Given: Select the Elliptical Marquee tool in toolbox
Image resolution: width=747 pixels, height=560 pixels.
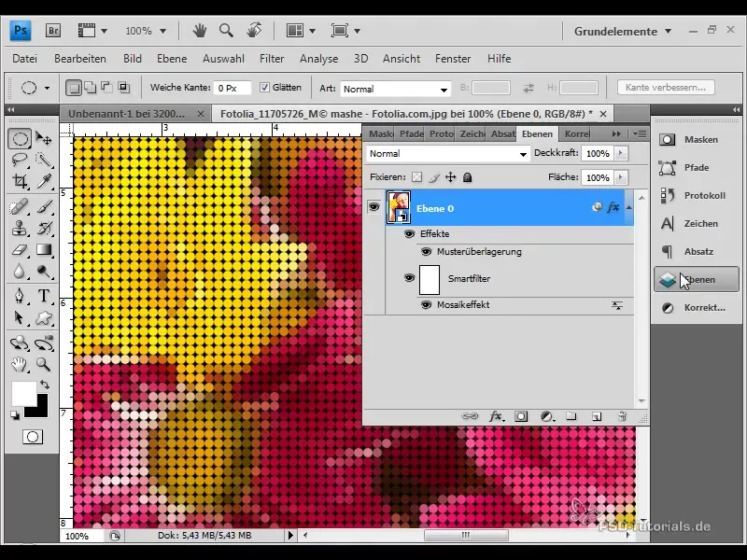Looking at the screenshot, I should (20, 139).
